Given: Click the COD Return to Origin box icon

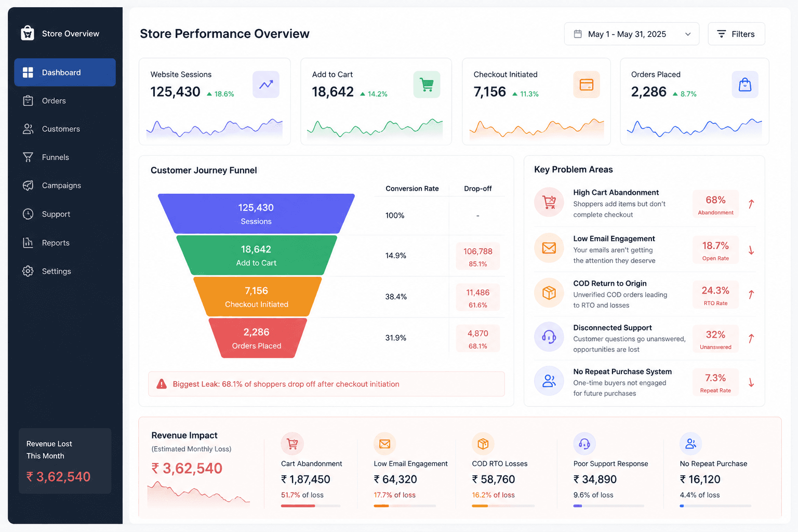Looking at the screenshot, I should click(549, 293).
